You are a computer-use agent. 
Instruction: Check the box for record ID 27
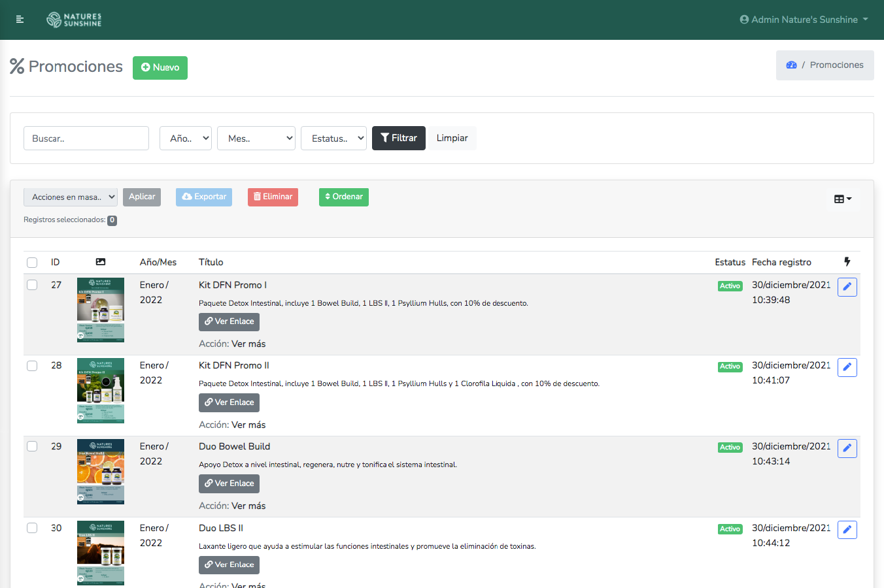click(x=32, y=285)
